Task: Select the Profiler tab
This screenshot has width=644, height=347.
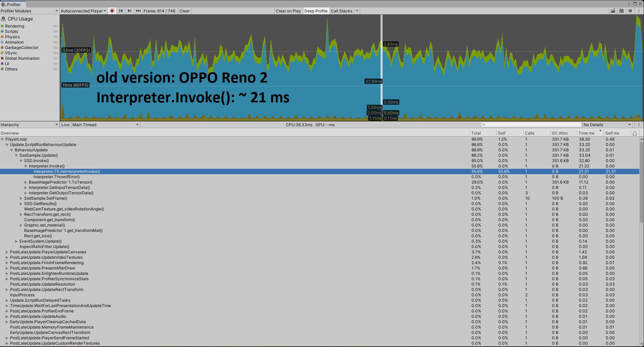Action: [13, 4]
